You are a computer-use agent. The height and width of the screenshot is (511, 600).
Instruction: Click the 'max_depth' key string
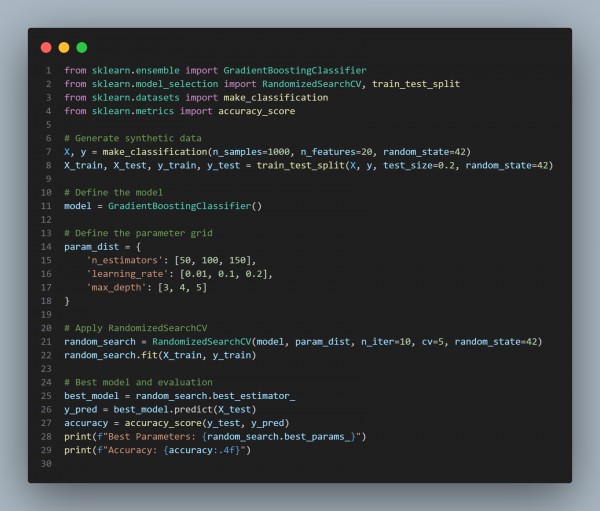(x=116, y=287)
